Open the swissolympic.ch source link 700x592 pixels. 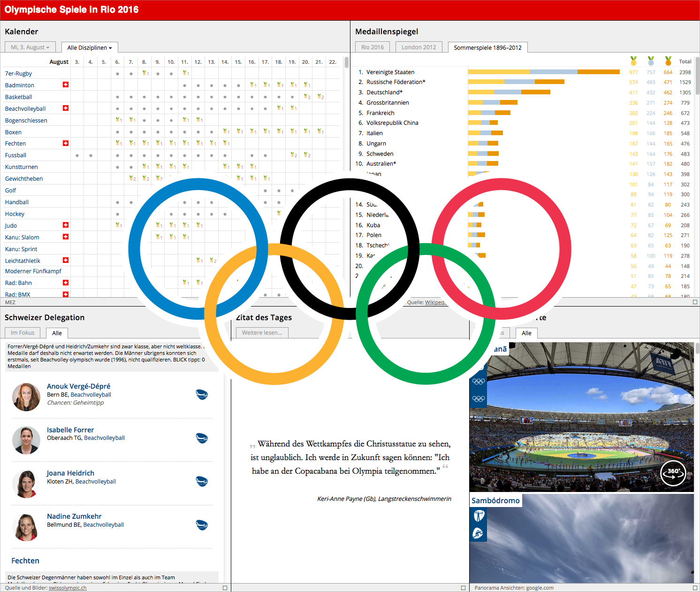(x=68, y=588)
